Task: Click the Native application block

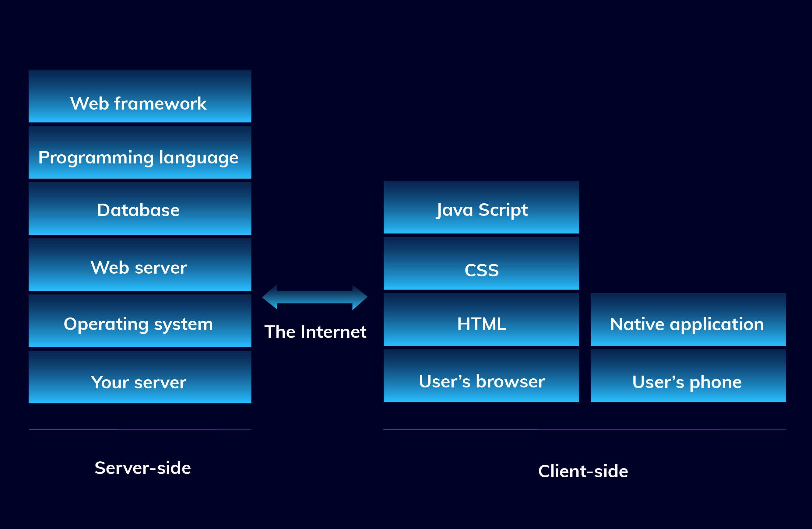Action: (x=688, y=320)
